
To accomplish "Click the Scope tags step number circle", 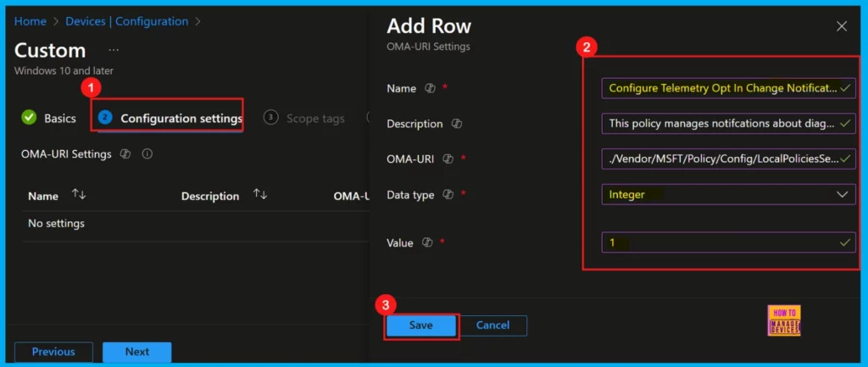I will 270,117.
